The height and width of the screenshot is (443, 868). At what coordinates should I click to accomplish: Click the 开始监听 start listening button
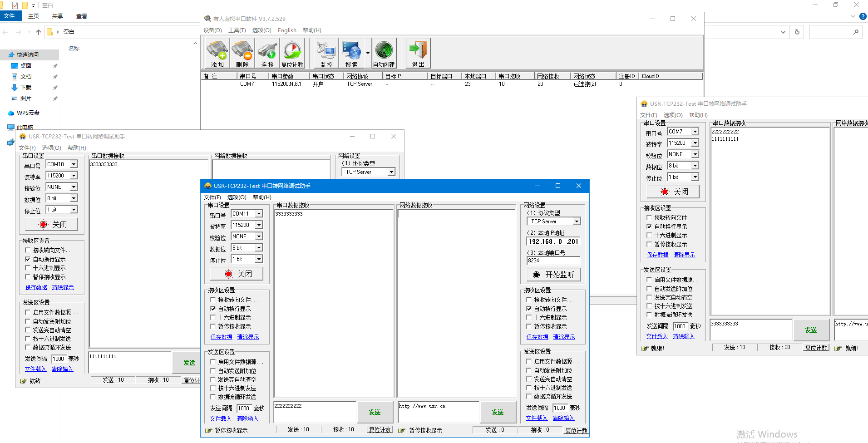[x=553, y=275]
